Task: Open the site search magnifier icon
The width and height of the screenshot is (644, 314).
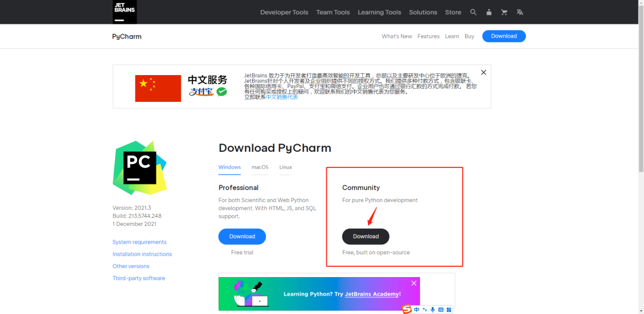Action: pyautogui.click(x=473, y=13)
